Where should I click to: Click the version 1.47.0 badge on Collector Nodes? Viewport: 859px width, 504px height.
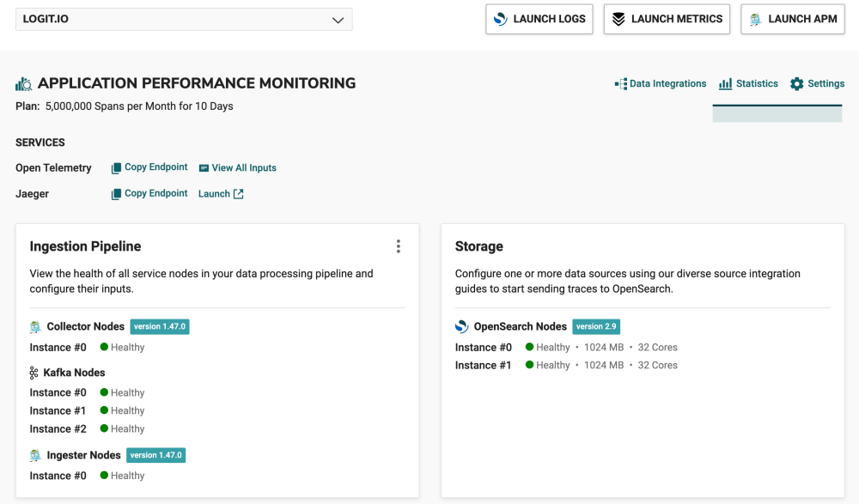coord(161,326)
